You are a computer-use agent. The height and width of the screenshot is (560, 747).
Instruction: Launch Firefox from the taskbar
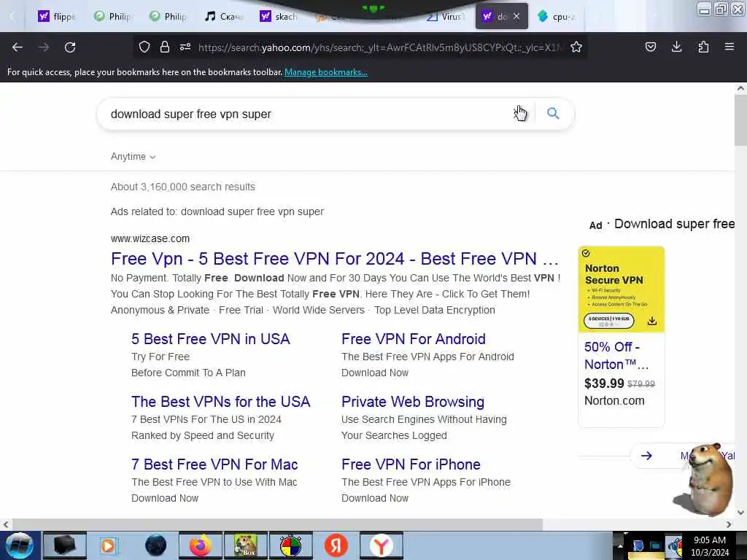200,545
